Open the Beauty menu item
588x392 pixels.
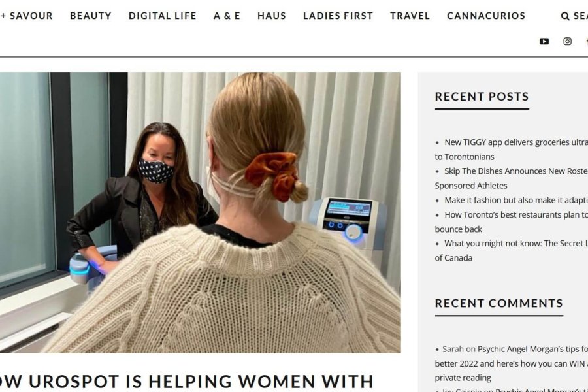coord(91,16)
